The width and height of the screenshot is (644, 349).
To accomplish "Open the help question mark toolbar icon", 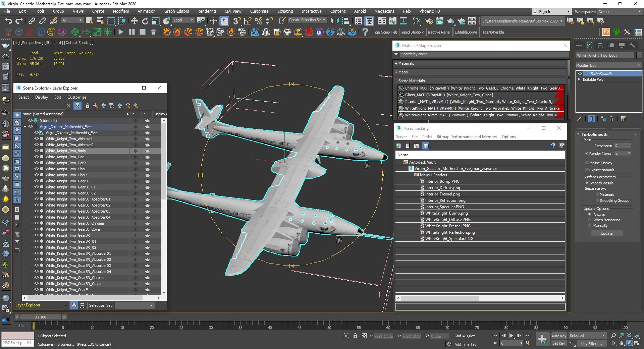I will pos(365,32).
